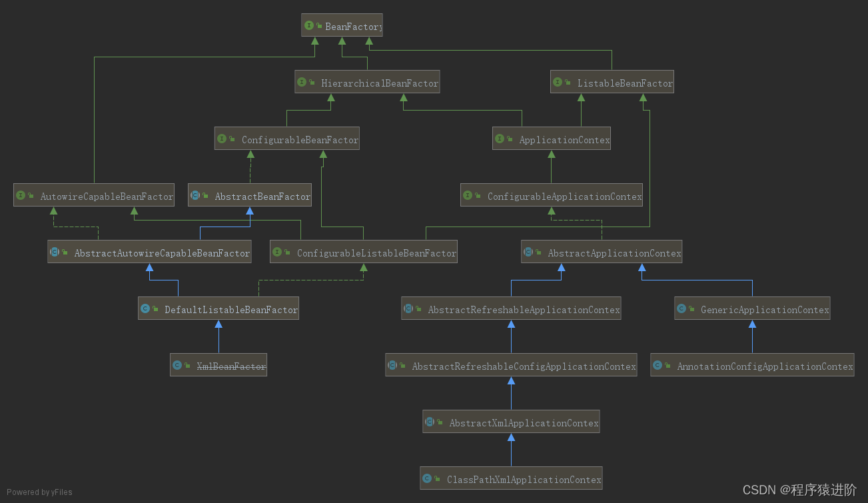
Task: Click the class icon on GenericApplicationContext
Action: (682, 309)
